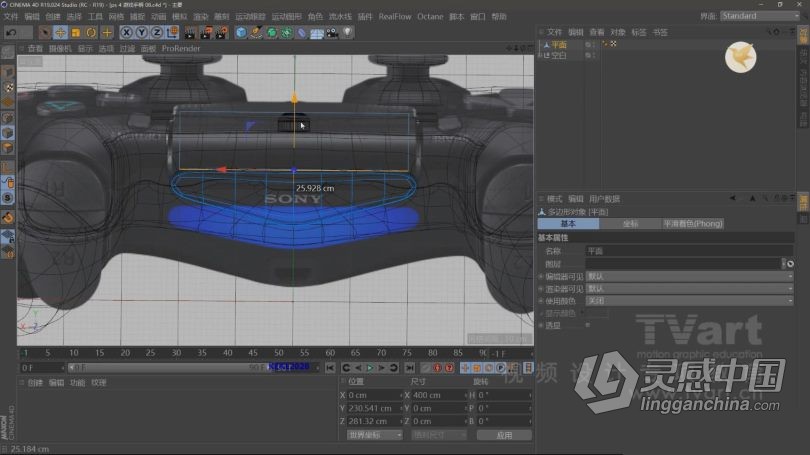Viewport: 810px width, 455px height.
Task: Click the 应用 apply button
Action: click(x=504, y=435)
